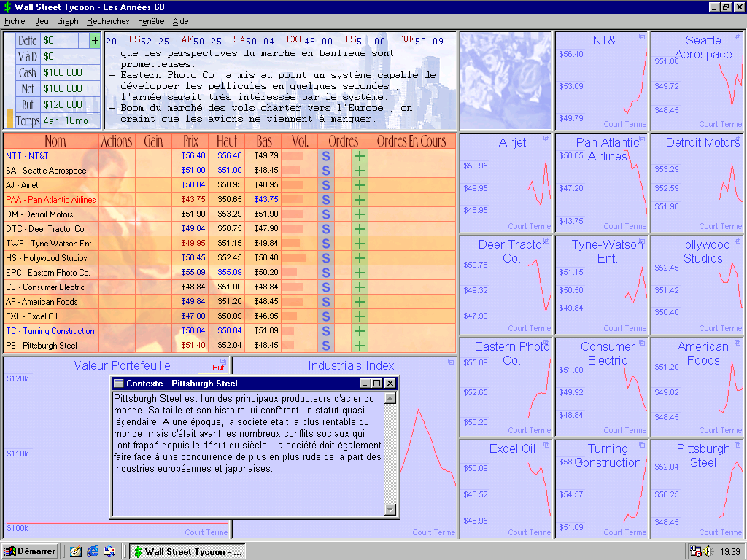This screenshot has height=560, width=747.
Task: Expand the Consumer Electric chart via corner icon
Action: [x=642, y=343]
